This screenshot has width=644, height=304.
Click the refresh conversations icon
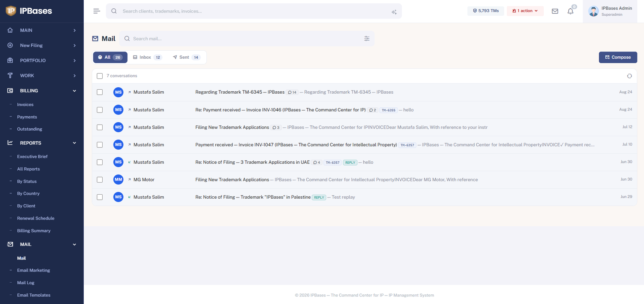click(630, 76)
